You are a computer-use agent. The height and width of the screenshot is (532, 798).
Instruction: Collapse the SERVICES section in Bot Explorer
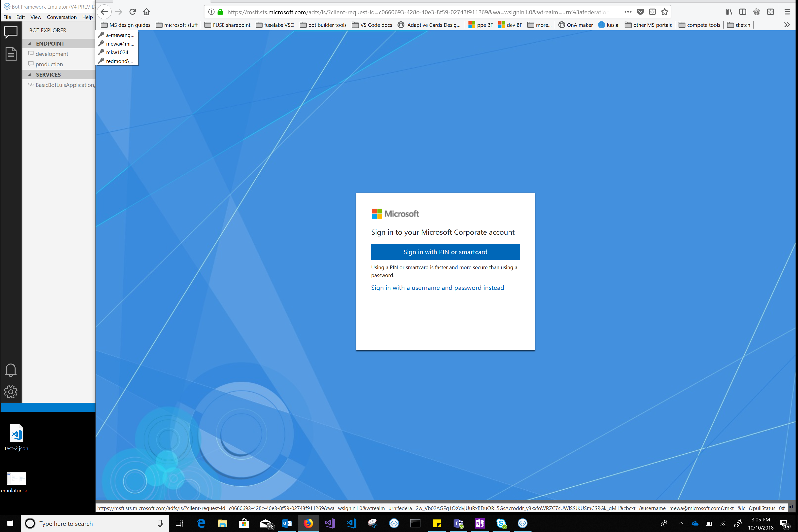(30, 74)
